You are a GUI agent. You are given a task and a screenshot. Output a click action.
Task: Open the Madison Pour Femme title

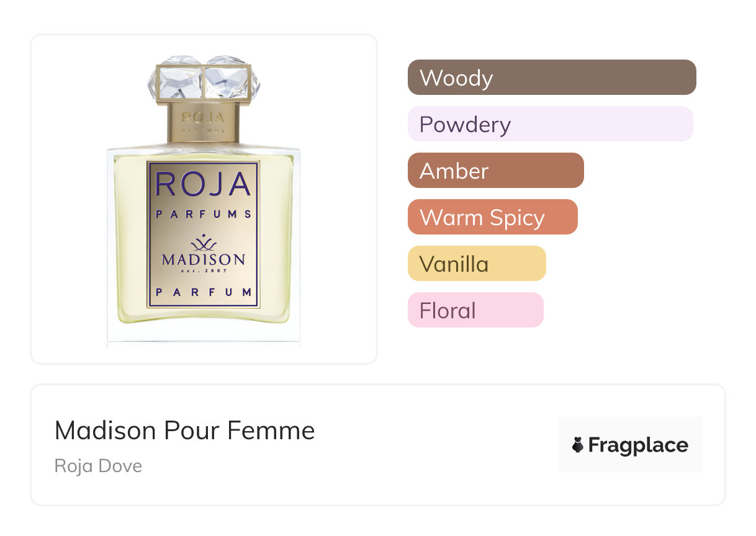tap(184, 431)
